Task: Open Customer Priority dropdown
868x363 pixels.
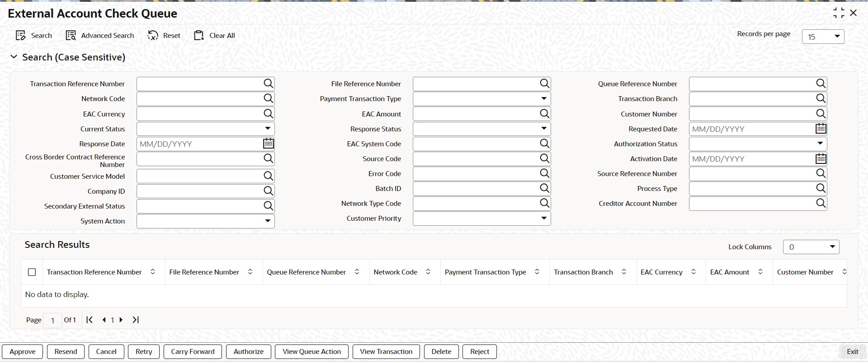Action: [544, 218]
